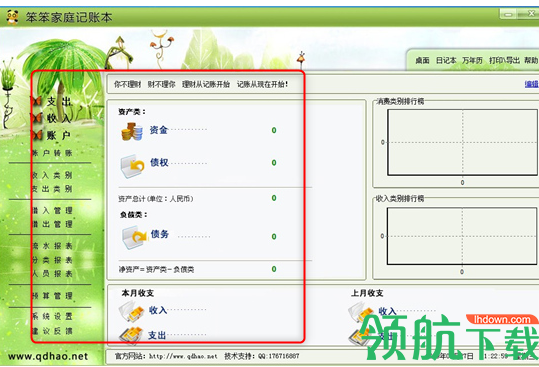Open the 打印\导出 menu
The image size is (539, 367).
point(504,60)
